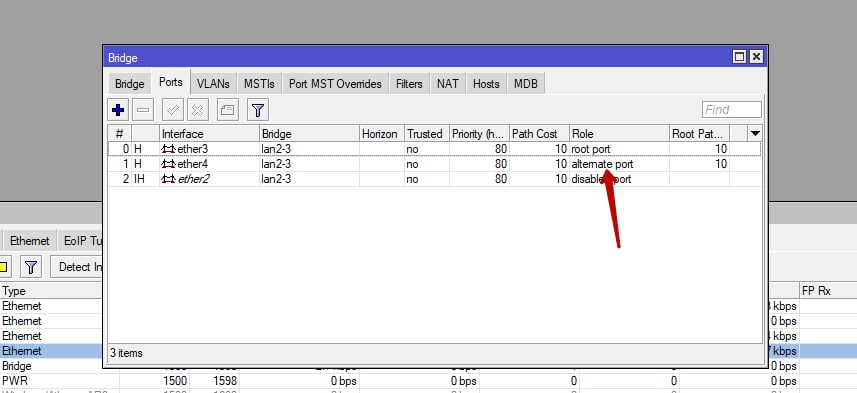Open the VLANs tab

coord(213,84)
